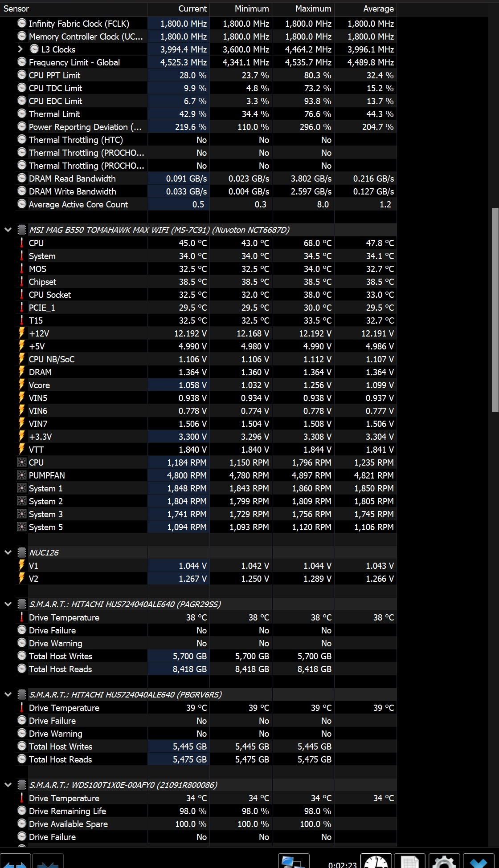This screenshot has height=868, width=499.
Task: Select the CPU NB/SoC voltage row
Action: pos(198,359)
